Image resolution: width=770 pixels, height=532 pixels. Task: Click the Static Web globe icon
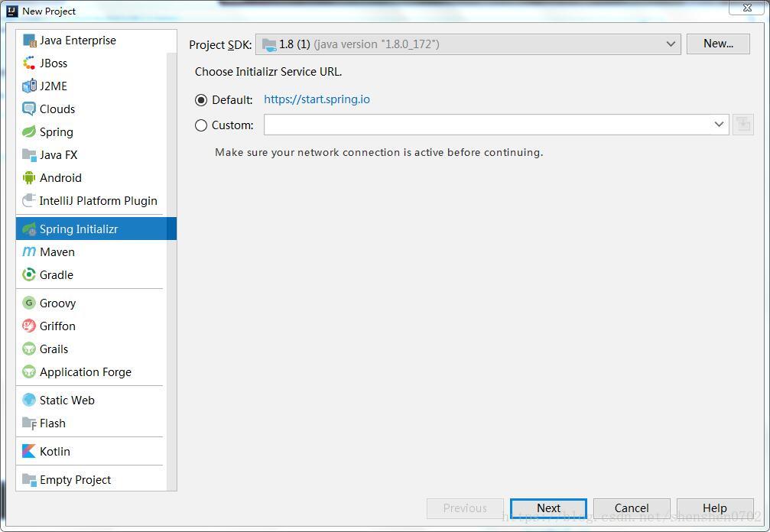click(x=29, y=400)
